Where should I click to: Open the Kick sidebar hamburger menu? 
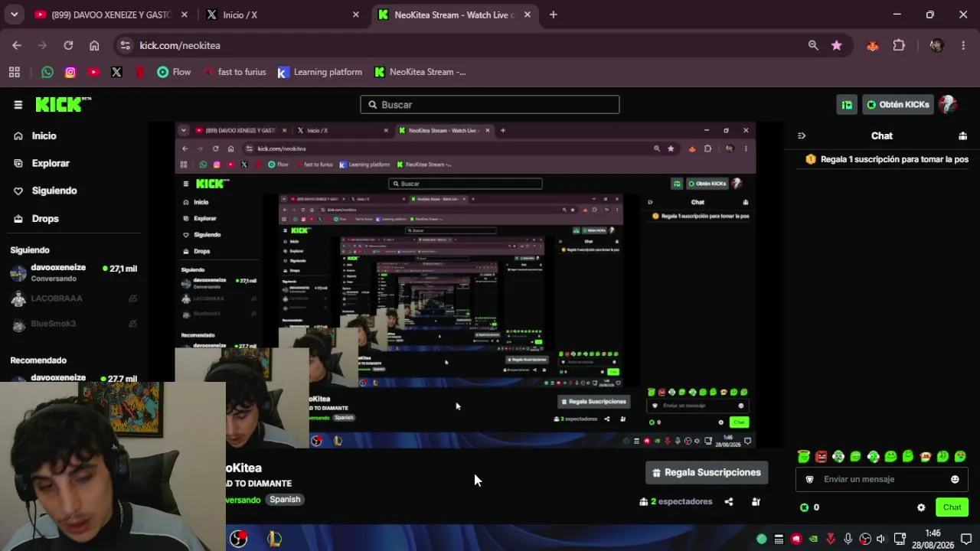point(18,105)
